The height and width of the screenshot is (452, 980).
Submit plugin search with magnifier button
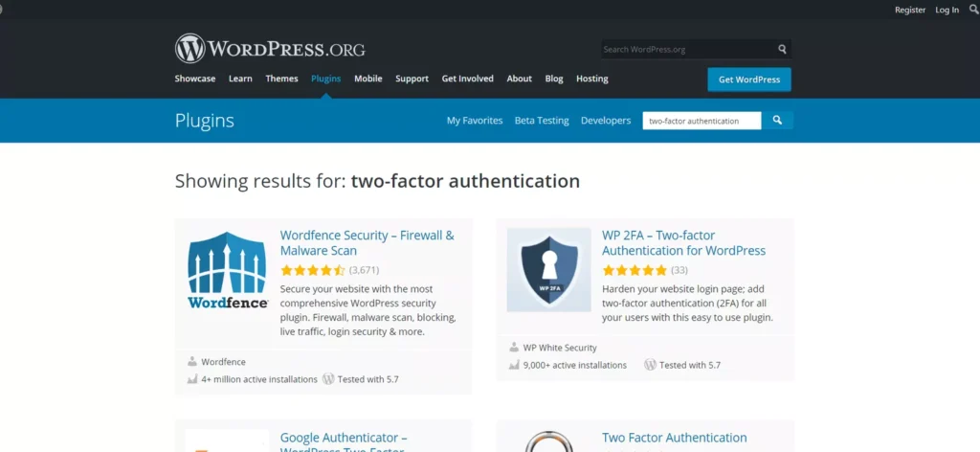778,121
